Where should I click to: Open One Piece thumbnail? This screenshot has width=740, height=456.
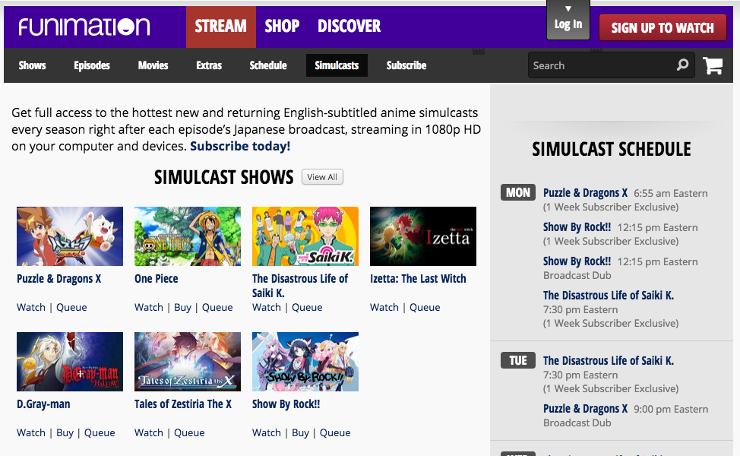[x=187, y=236]
